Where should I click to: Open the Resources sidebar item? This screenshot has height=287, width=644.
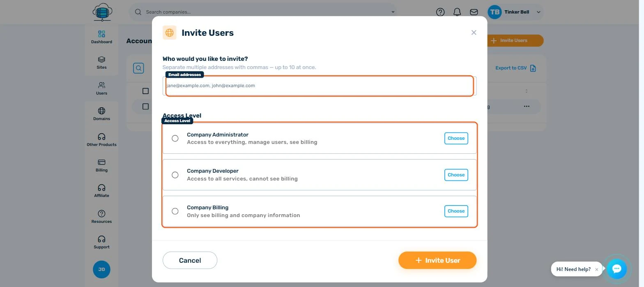pos(101,217)
